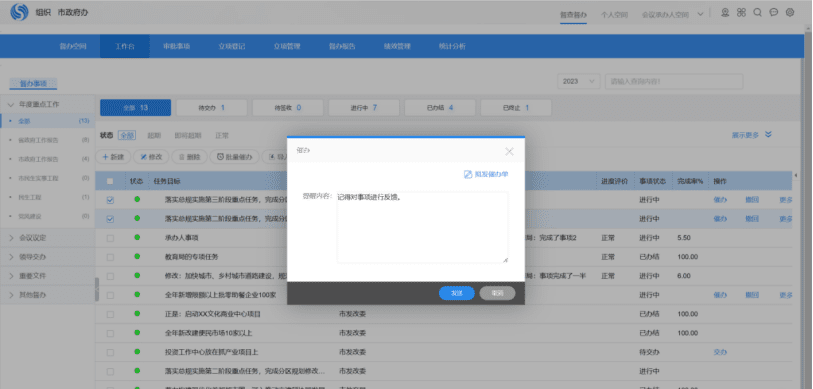The height and width of the screenshot is (389, 813).
Task: Filter by 已办结 4 status card
Action: coord(440,107)
